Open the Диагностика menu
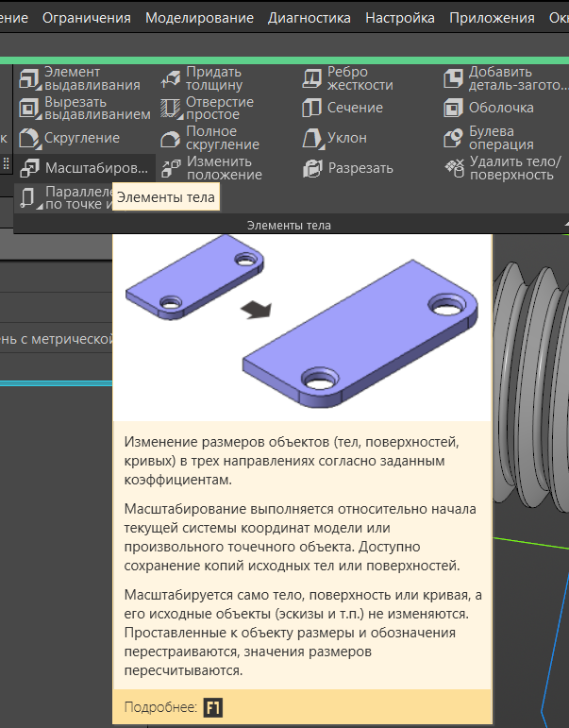The image size is (569, 728). pyautogui.click(x=309, y=18)
